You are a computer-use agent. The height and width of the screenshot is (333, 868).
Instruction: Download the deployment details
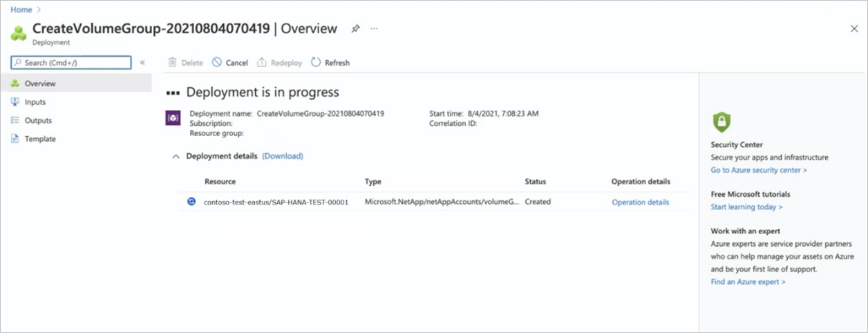pos(283,156)
